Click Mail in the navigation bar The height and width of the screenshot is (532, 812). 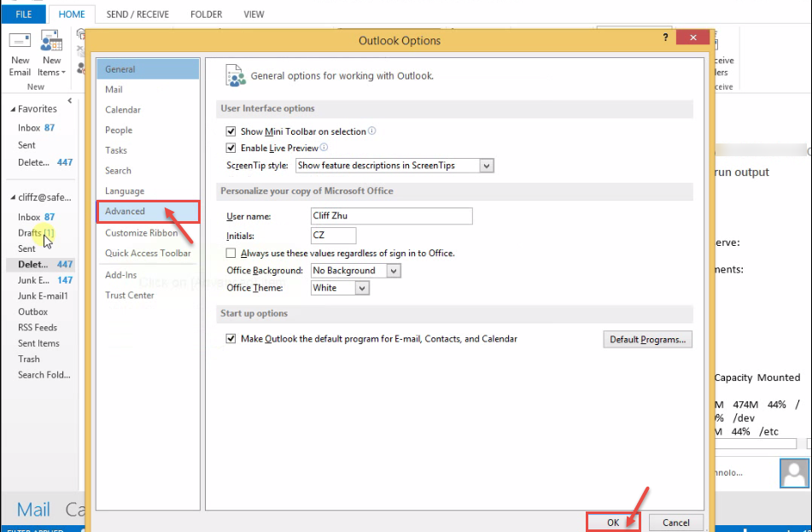pyautogui.click(x=33, y=510)
